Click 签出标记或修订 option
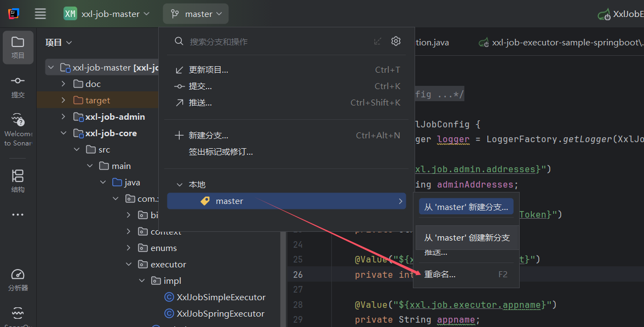Image resolution: width=644 pixels, height=327 pixels. 221,152
